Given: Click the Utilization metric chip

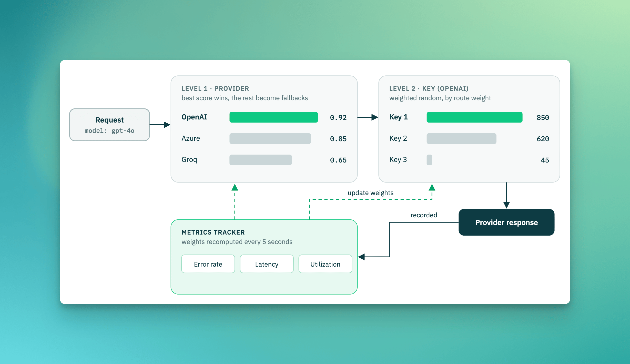Looking at the screenshot, I should click(325, 264).
